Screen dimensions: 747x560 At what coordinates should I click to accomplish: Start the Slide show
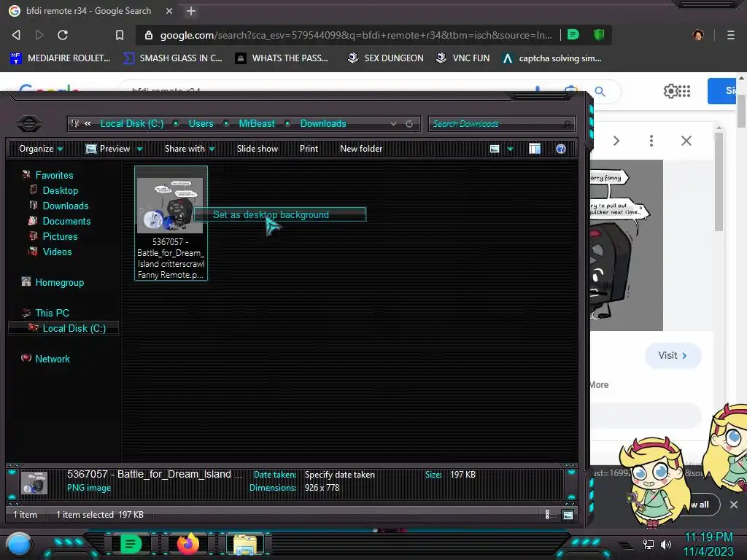point(258,149)
